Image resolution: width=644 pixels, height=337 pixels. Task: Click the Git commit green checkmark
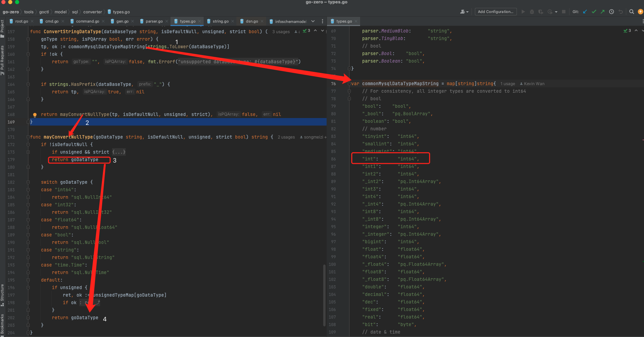tap(594, 12)
